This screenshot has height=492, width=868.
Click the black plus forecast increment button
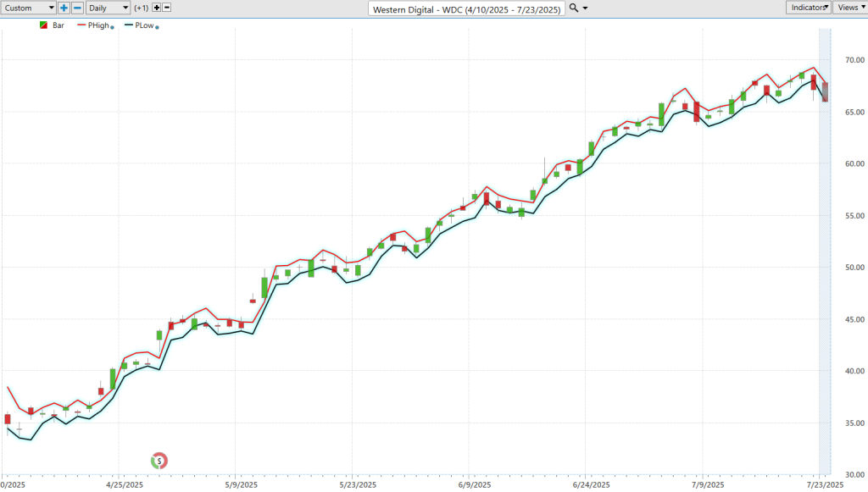tap(156, 8)
